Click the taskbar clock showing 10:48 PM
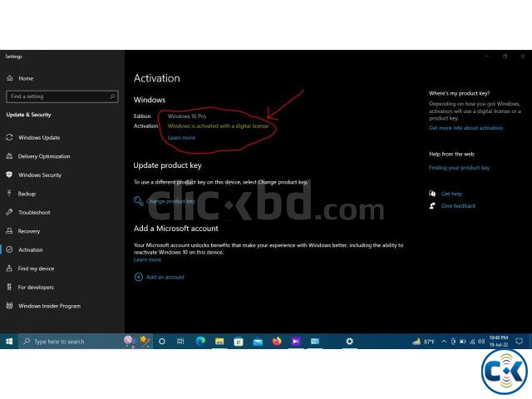Screen dimensions: 532x399 pyautogui.click(x=499, y=341)
